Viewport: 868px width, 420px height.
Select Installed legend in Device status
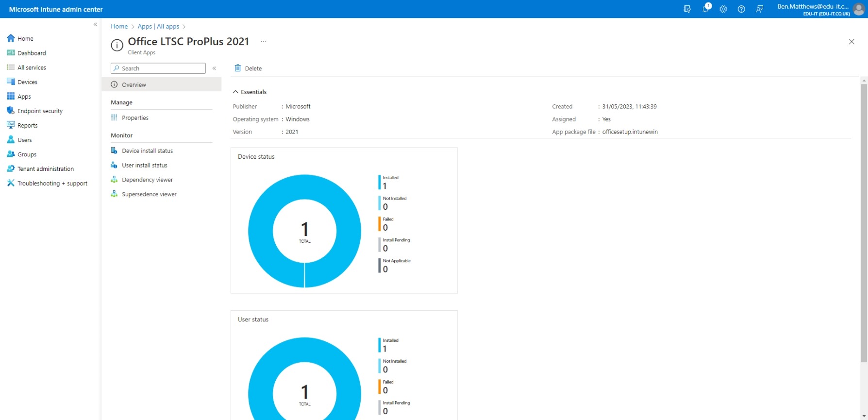388,182
